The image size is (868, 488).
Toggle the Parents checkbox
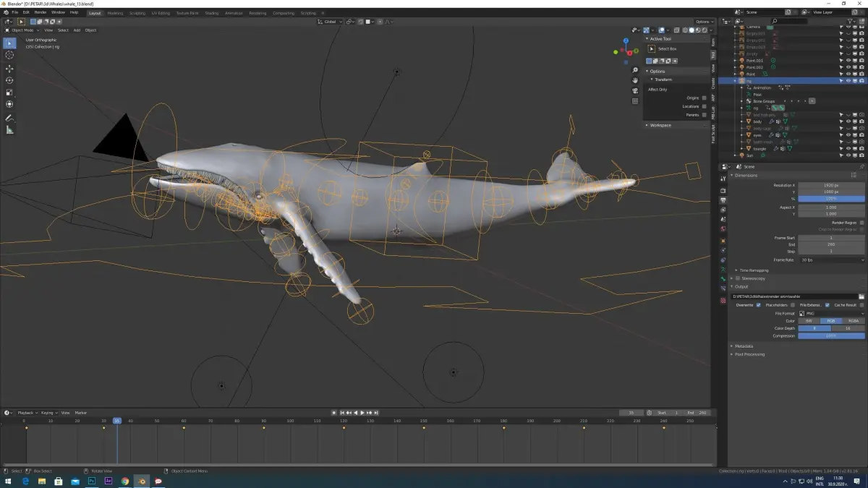[x=705, y=115]
